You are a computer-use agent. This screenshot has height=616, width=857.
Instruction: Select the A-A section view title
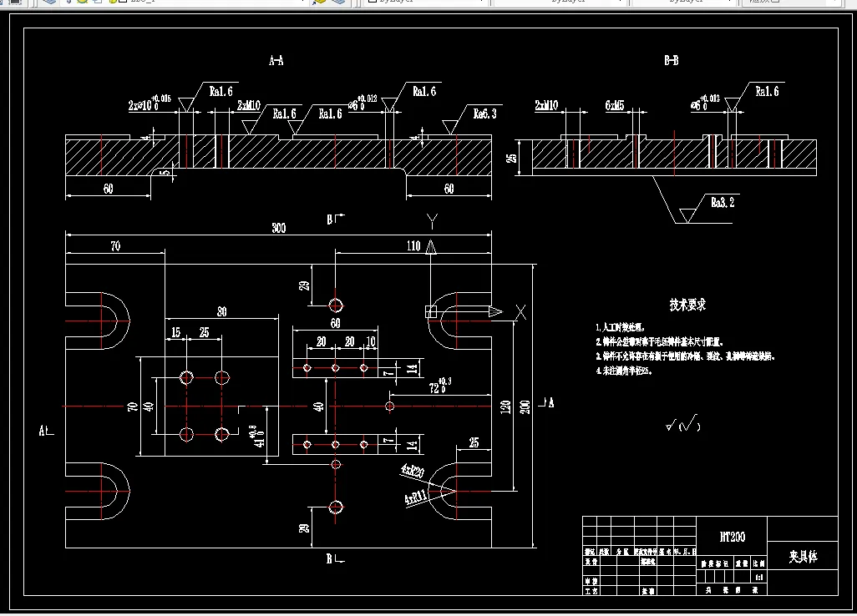[276, 61]
